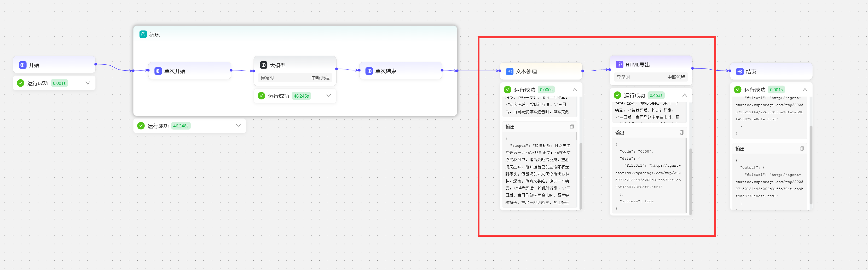This screenshot has width=868, height=270.
Task: Expand the 大模型 run result panel
Action: tap(328, 96)
